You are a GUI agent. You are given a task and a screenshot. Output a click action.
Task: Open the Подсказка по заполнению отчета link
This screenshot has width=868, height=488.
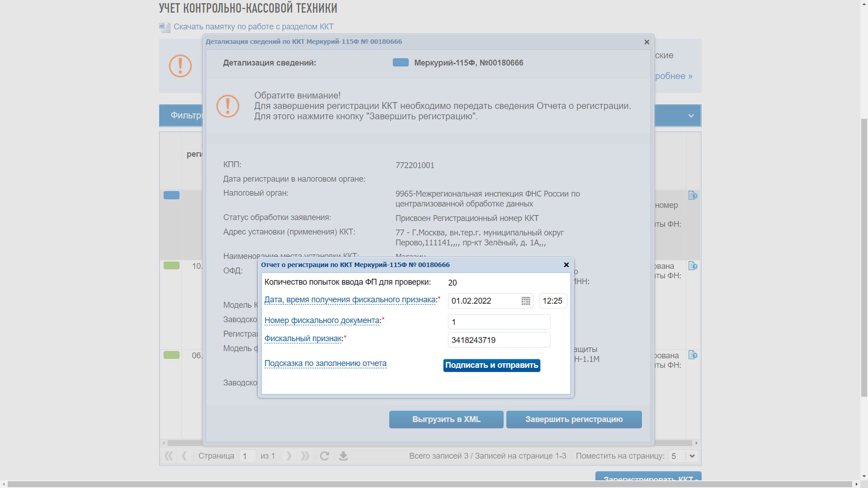click(x=325, y=363)
